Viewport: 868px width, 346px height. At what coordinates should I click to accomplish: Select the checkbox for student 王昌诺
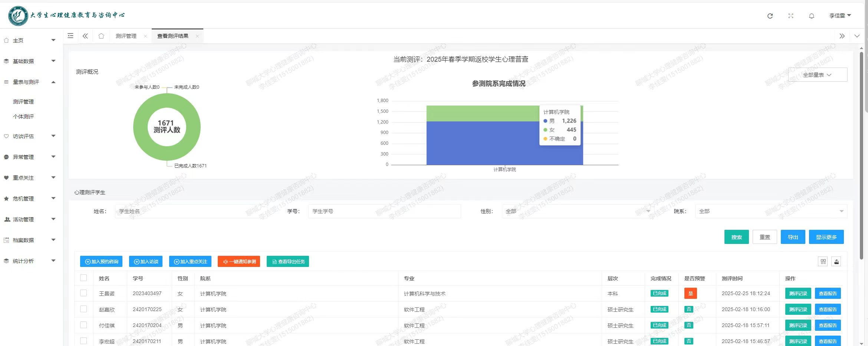pos(83,293)
